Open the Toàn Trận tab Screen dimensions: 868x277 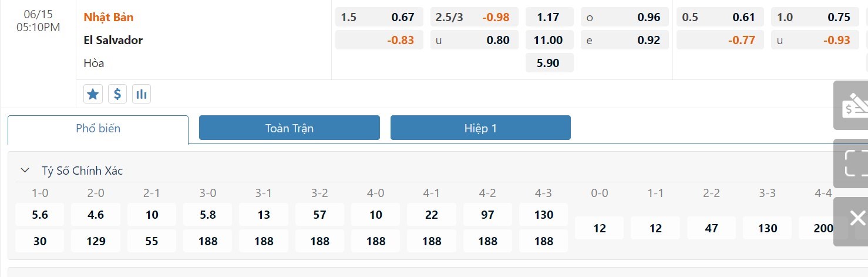pyautogui.click(x=289, y=128)
